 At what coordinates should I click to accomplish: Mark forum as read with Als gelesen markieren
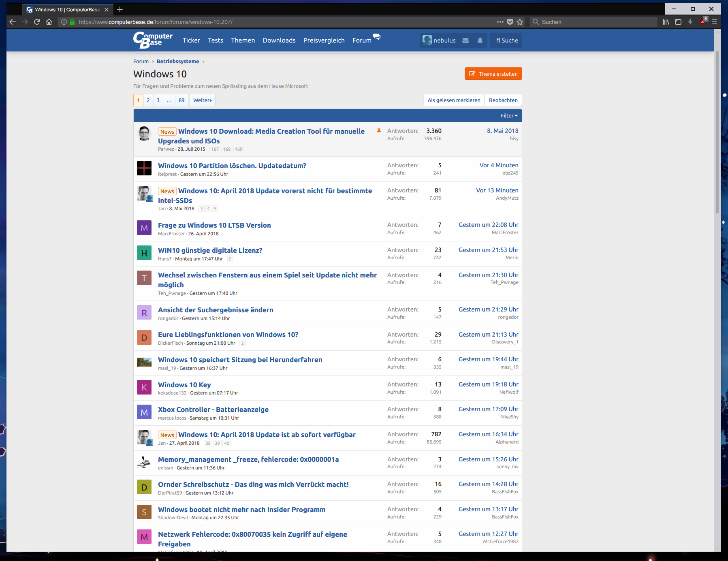pyautogui.click(x=454, y=100)
